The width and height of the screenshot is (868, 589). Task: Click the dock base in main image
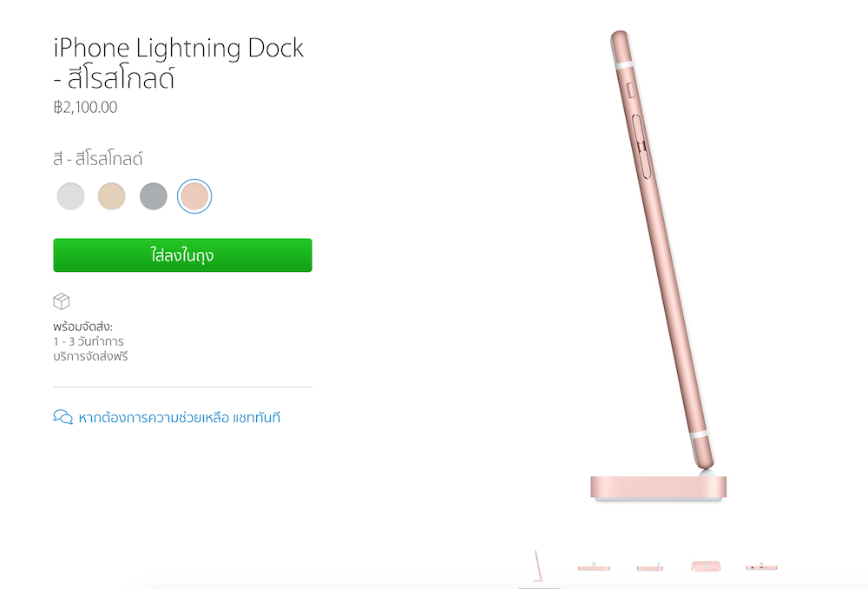tap(658, 488)
